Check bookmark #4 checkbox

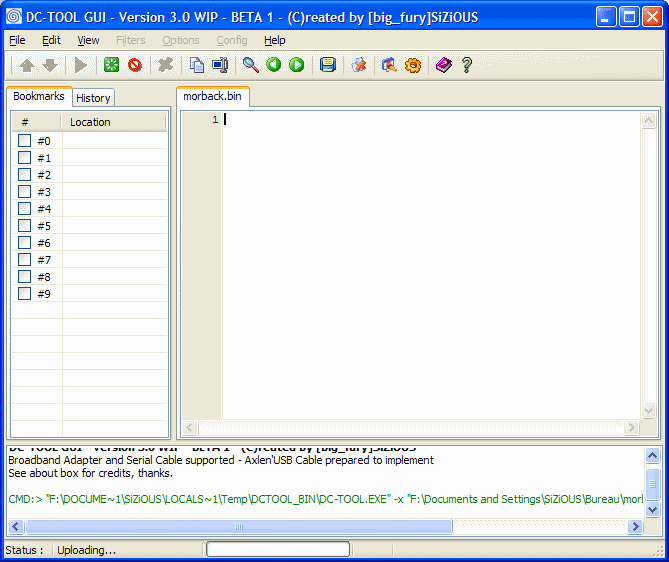pyautogui.click(x=24, y=209)
